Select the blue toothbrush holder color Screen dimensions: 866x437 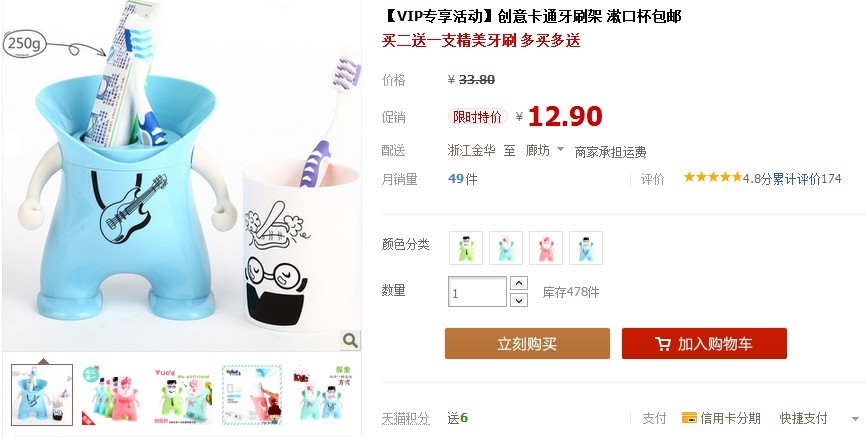pos(586,248)
